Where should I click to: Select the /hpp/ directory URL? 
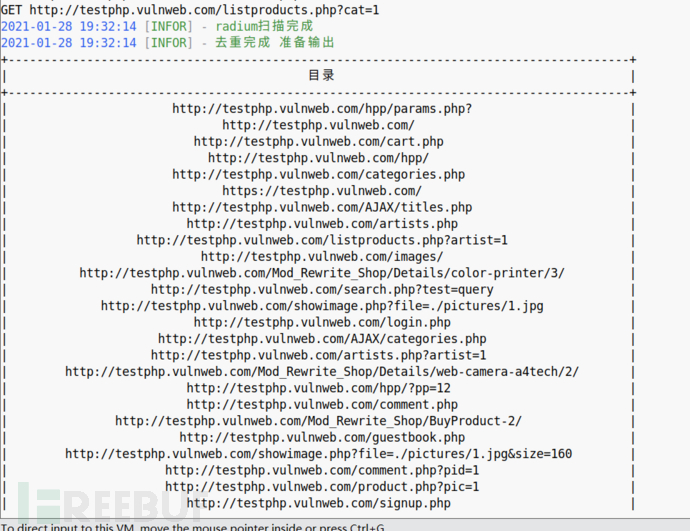coord(318,158)
